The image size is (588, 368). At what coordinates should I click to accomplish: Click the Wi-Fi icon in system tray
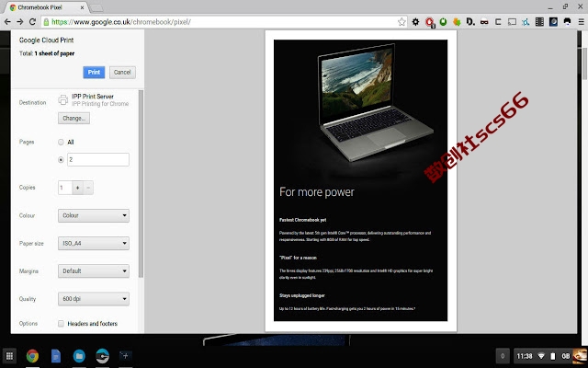(x=541, y=356)
